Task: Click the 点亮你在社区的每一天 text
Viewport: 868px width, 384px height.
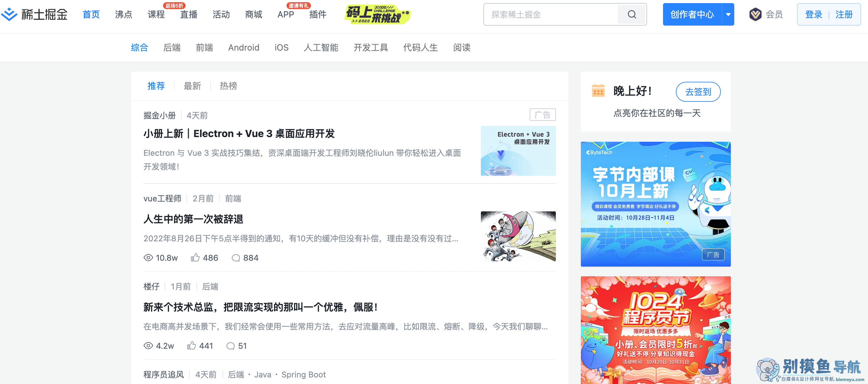Action: point(657,113)
